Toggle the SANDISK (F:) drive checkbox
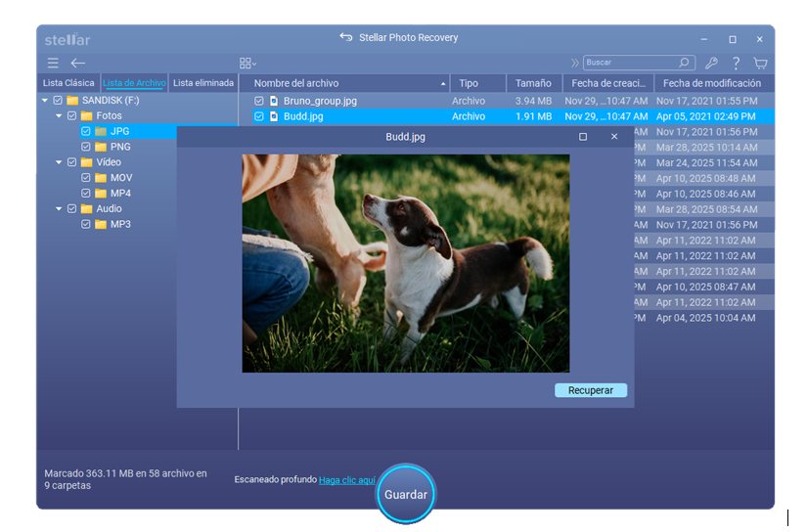807x532 pixels. click(x=58, y=101)
